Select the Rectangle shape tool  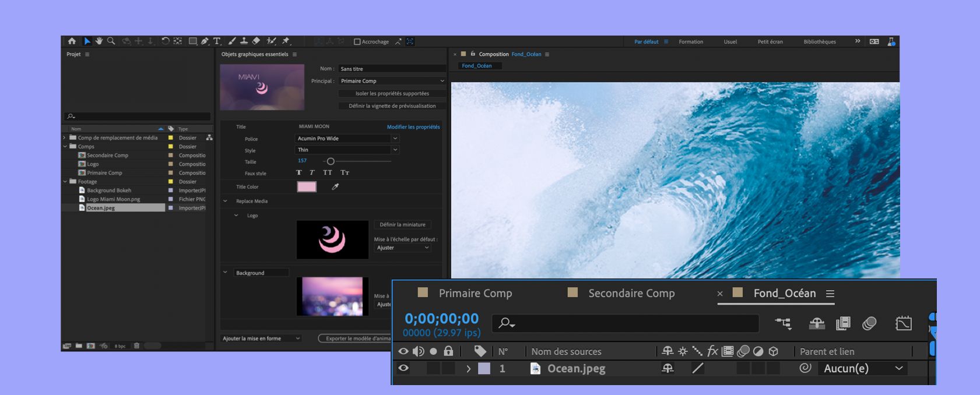click(x=192, y=41)
